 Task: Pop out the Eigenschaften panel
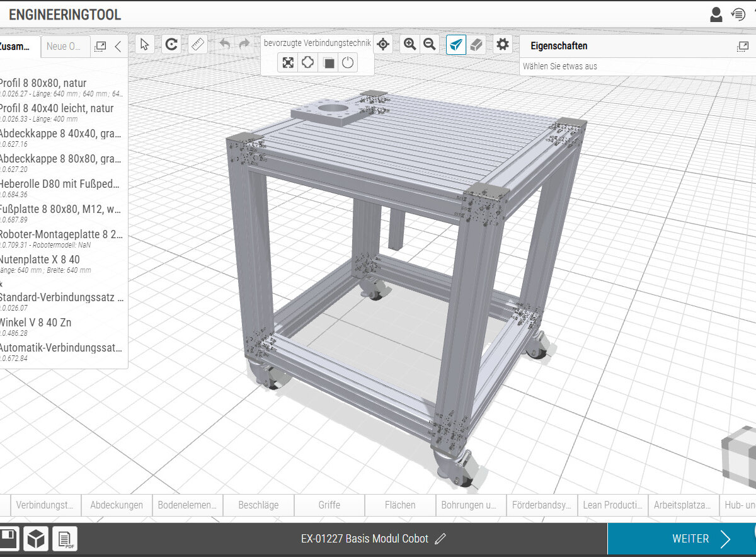pyautogui.click(x=742, y=47)
